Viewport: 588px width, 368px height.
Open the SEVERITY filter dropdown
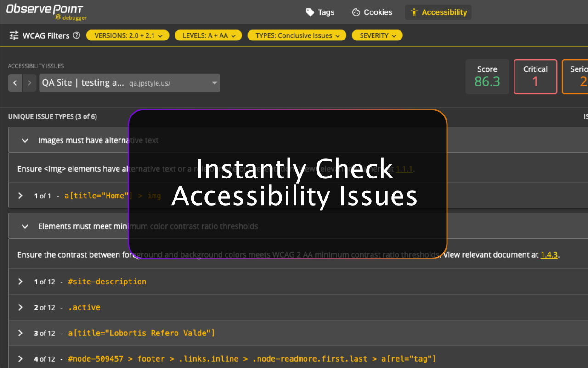click(377, 35)
